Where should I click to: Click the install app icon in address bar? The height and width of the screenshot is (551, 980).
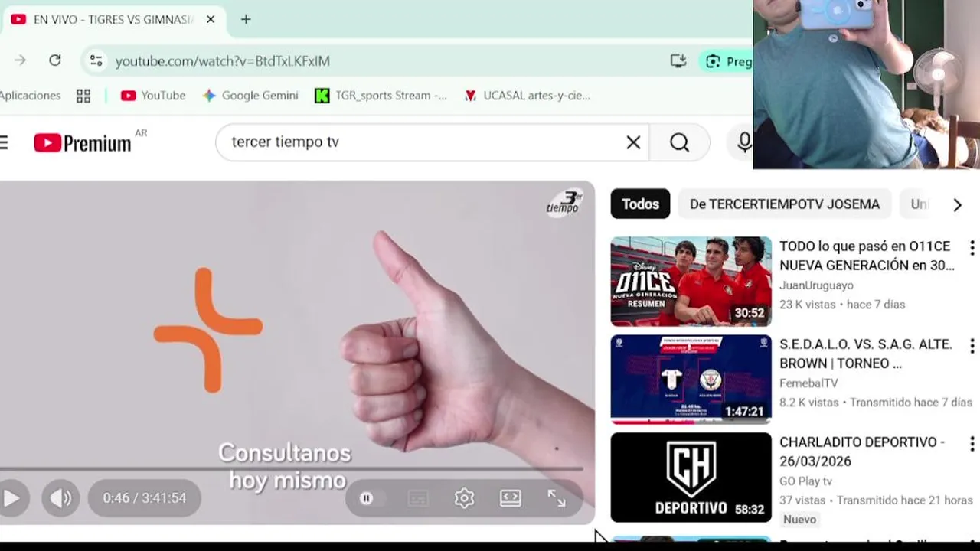pyautogui.click(x=678, y=60)
